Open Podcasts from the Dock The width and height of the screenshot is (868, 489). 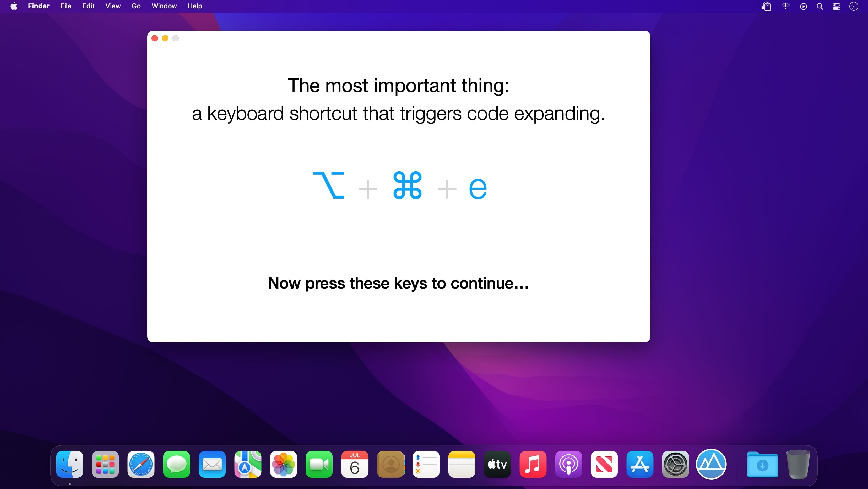(568, 464)
